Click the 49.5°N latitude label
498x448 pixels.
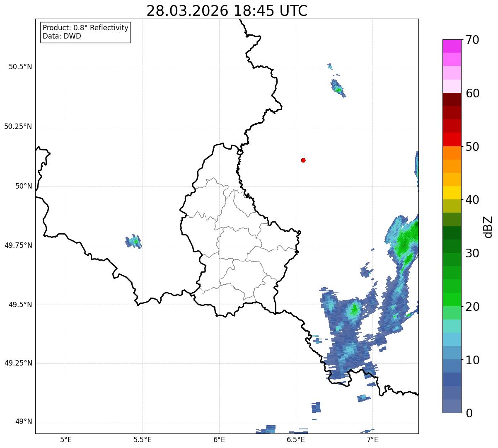pyautogui.click(x=20, y=305)
